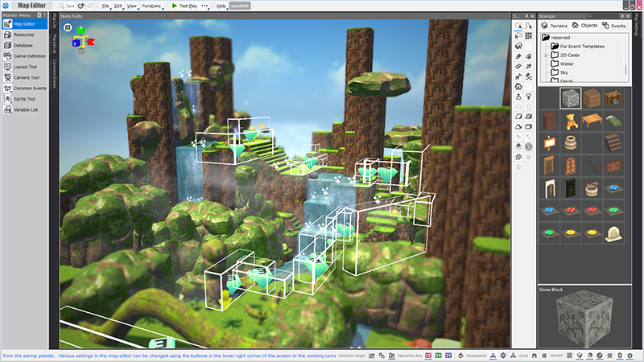644x362 pixels.
Task: Open Common Events from Master Menu
Action: point(25,88)
